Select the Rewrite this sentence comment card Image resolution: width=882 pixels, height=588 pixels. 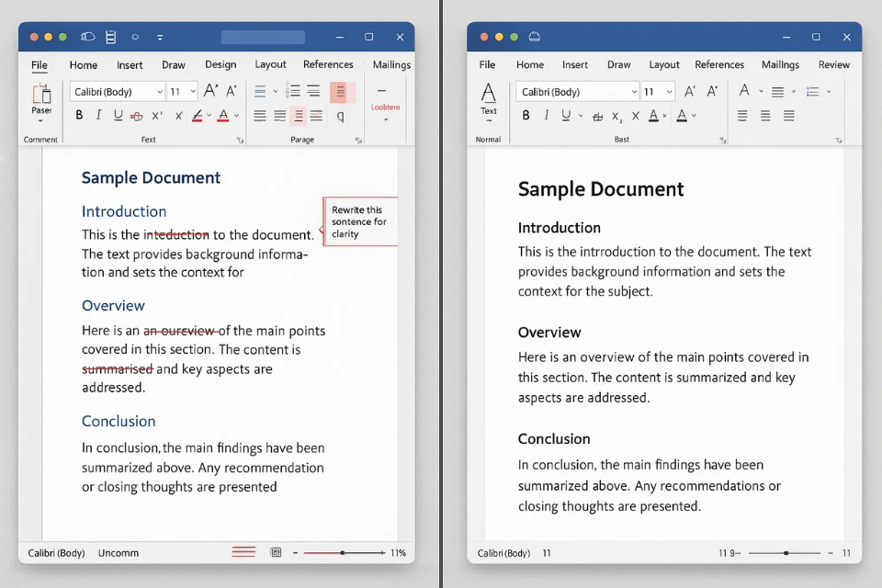click(x=360, y=220)
